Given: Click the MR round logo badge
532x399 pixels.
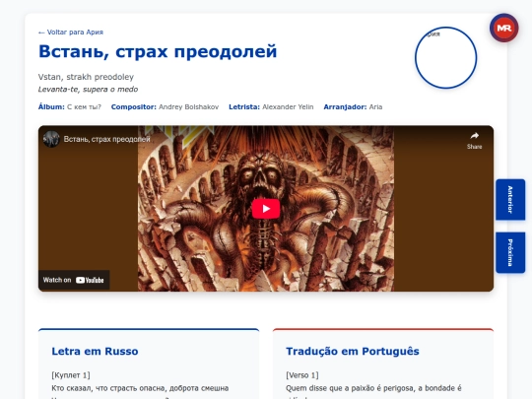Looking at the screenshot, I should 503,28.
